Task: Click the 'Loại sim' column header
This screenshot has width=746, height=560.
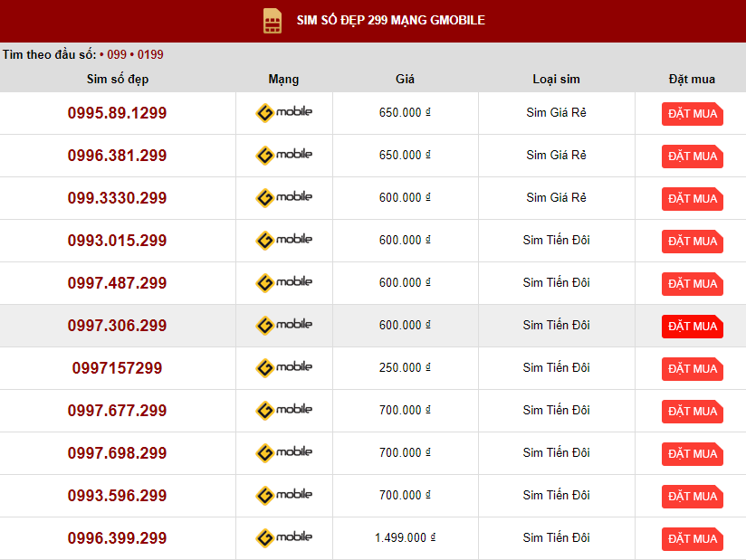Action: click(x=556, y=80)
